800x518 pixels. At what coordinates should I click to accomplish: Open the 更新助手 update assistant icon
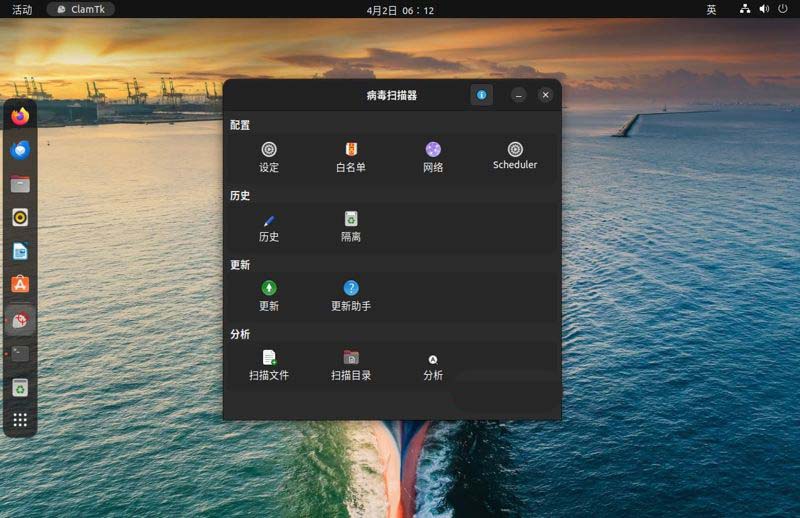click(351, 288)
